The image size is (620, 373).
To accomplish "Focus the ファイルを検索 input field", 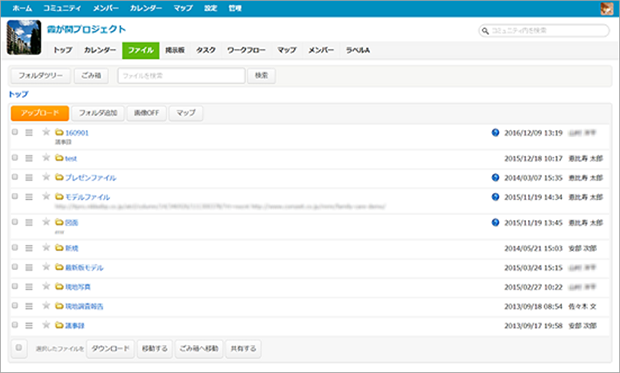I will tap(181, 76).
